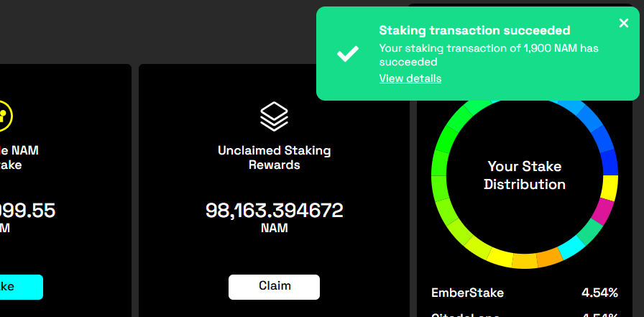This screenshot has width=644, height=317.
Task: Click EmberStake's 4.54% percentage value
Action: coord(599,293)
